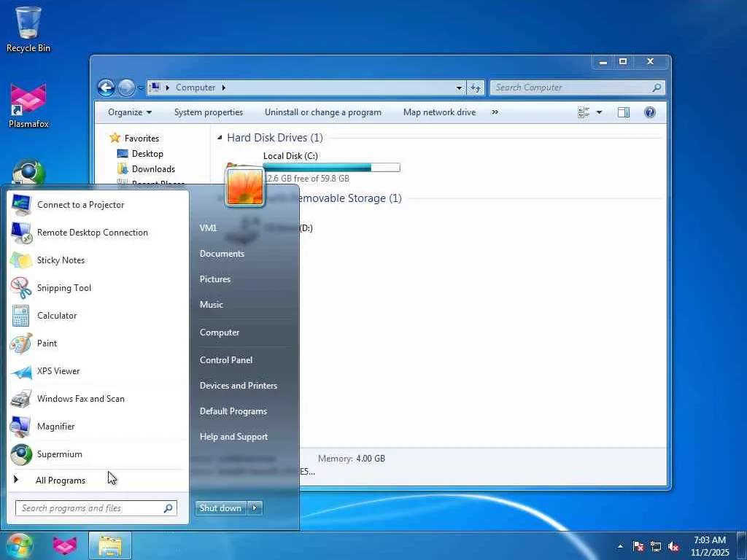This screenshot has height=560, width=747.
Task: Open recent pages dropdown beside Forward
Action: coord(141,87)
